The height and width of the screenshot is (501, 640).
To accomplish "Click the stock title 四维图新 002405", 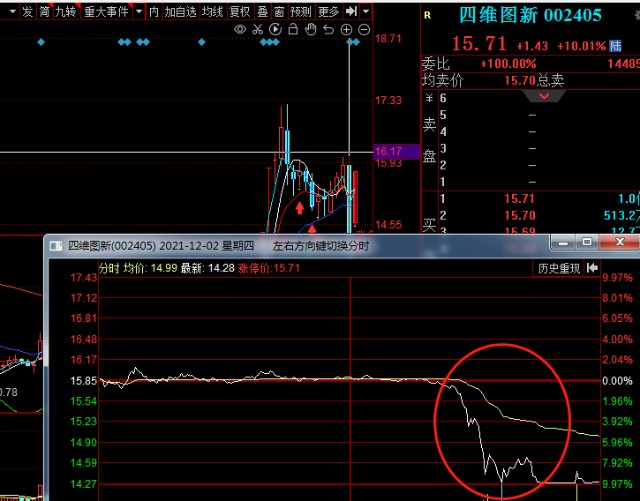I will [530, 15].
